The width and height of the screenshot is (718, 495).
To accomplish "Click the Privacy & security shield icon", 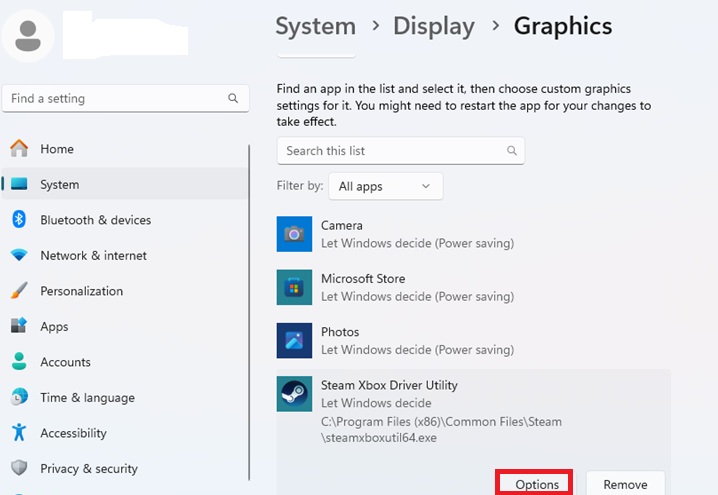I will click(19, 468).
